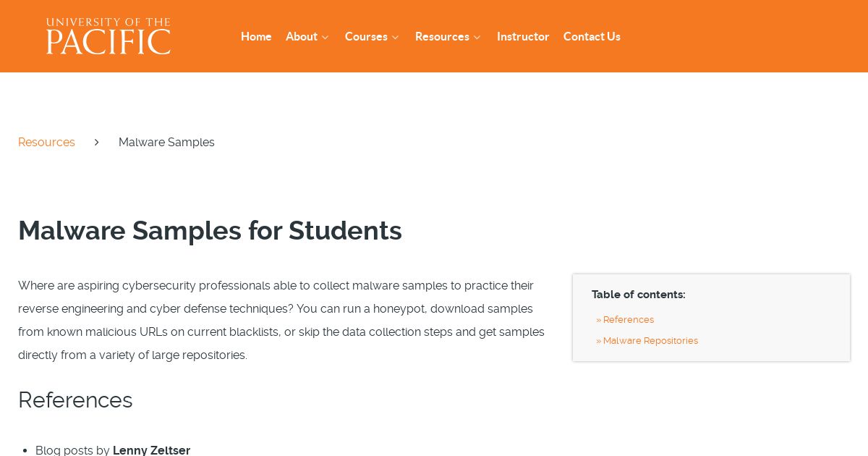Click the Malware Samples for Students heading

pos(210,230)
